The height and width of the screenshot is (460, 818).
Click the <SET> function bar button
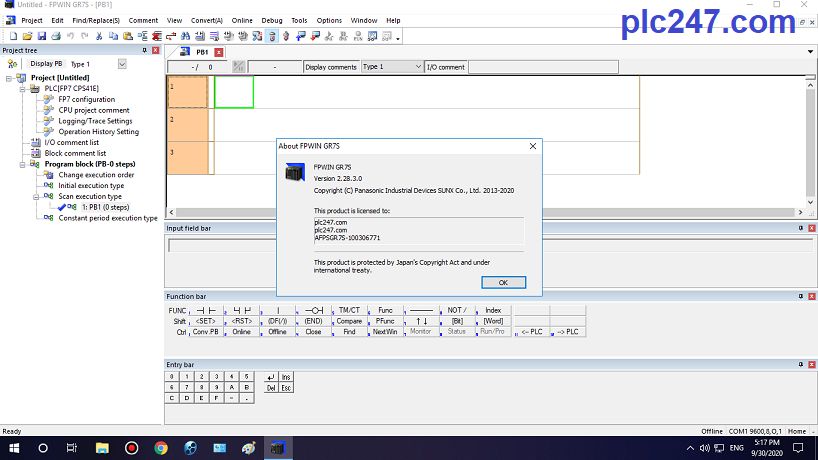(206, 321)
